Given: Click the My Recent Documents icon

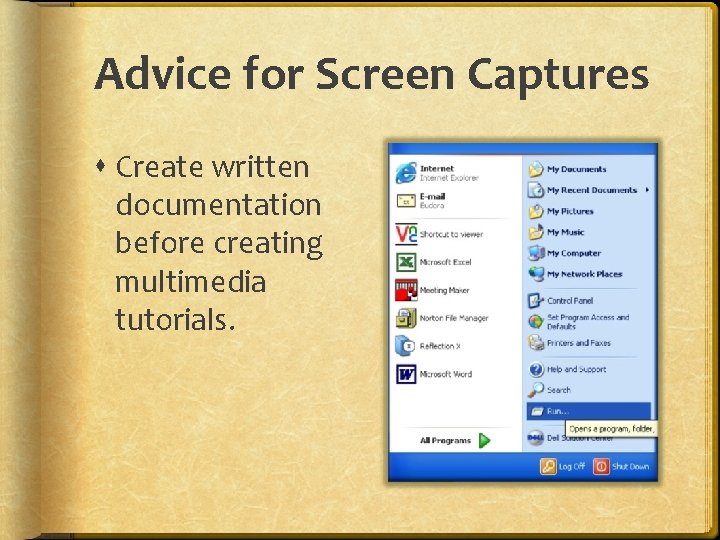Looking at the screenshot, I should [x=535, y=190].
